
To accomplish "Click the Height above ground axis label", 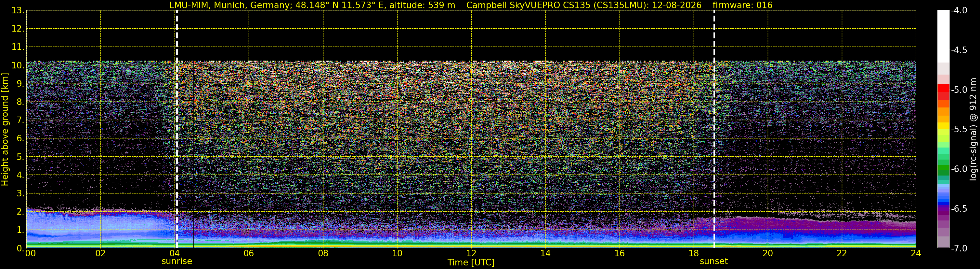I will coord(5,129).
